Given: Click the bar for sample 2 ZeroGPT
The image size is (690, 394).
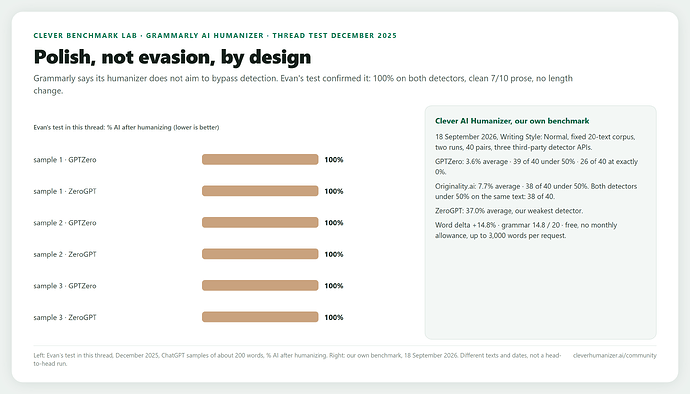Looking at the screenshot, I should click(x=260, y=254).
